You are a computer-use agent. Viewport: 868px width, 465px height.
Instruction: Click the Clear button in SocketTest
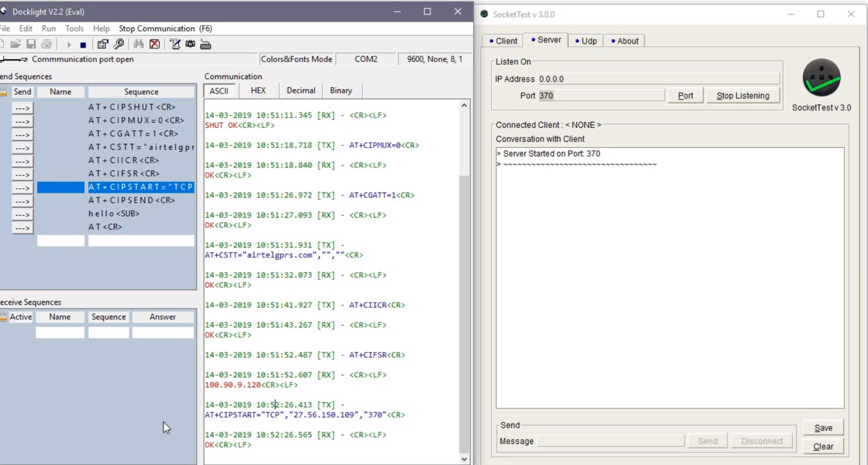coord(823,446)
